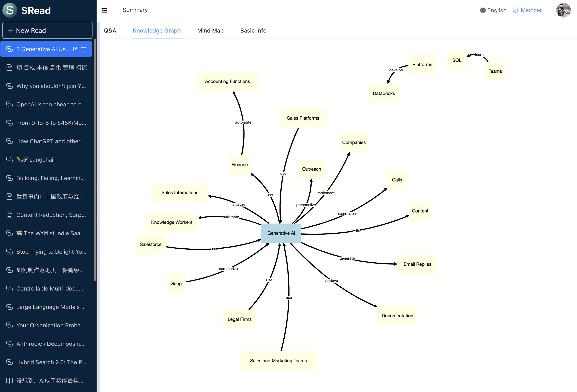Open the Member account link
577x392 pixels.
click(x=531, y=10)
